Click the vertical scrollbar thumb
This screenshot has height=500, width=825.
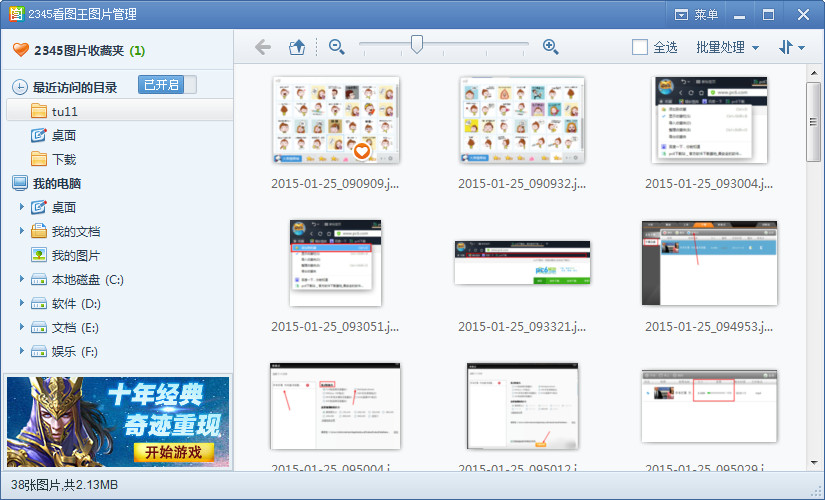click(813, 122)
